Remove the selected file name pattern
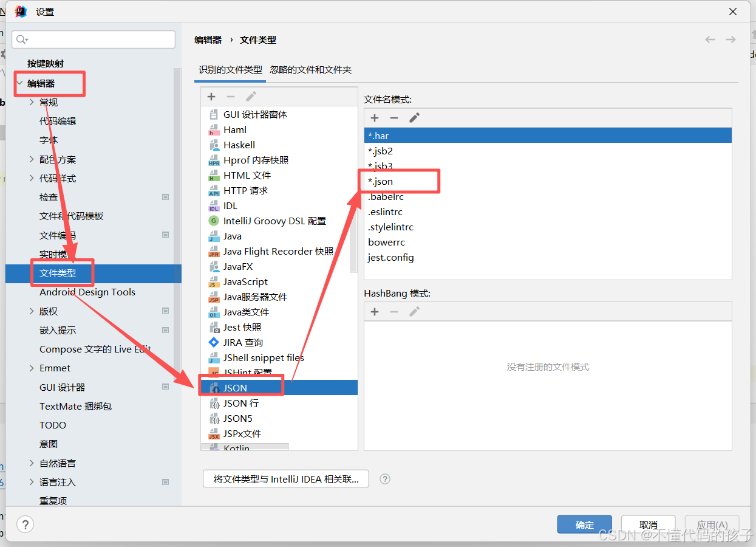This screenshot has height=547, width=756. click(x=394, y=118)
